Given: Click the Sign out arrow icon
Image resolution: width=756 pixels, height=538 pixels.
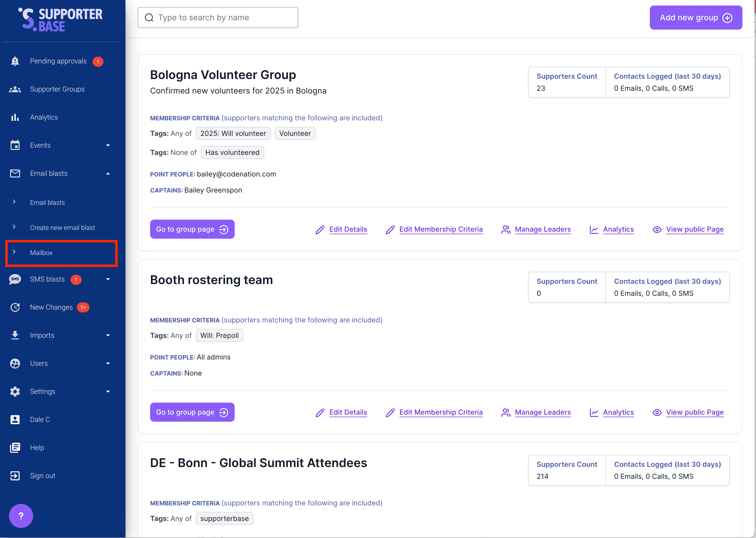Looking at the screenshot, I should coord(15,476).
